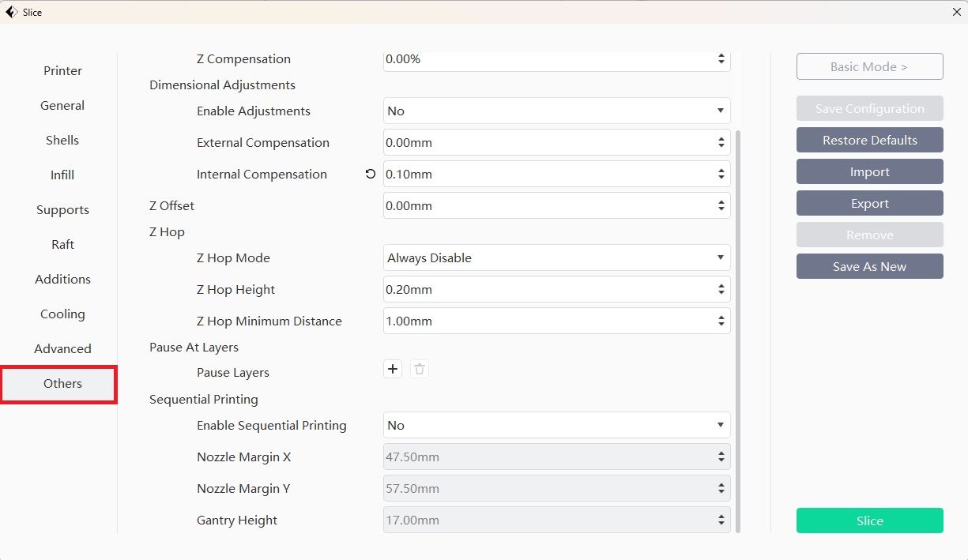Select the Advanced tab in sidebar
This screenshot has width=968, height=560.
pyautogui.click(x=62, y=349)
